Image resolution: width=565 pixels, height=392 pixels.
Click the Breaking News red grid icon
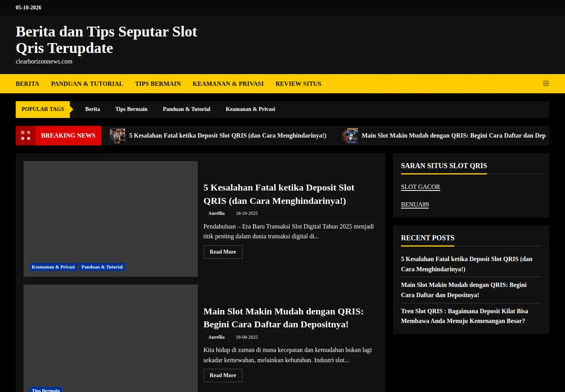coord(26,136)
